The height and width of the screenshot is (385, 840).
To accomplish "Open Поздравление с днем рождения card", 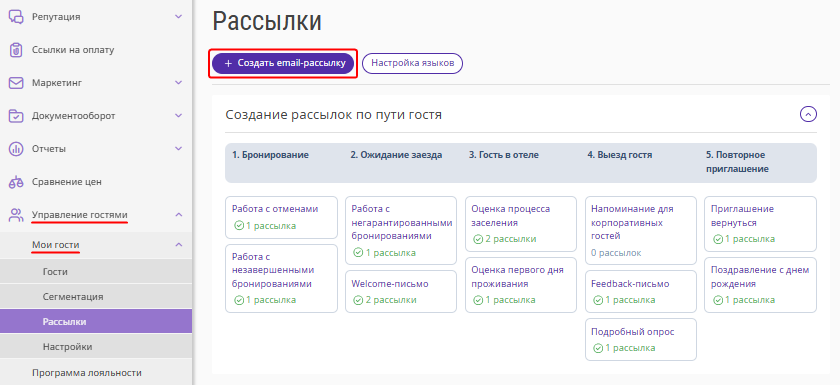I will click(761, 285).
